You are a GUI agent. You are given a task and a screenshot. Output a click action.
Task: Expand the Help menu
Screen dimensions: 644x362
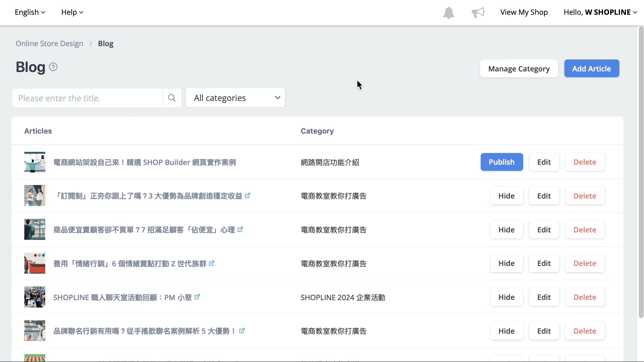click(72, 12)
